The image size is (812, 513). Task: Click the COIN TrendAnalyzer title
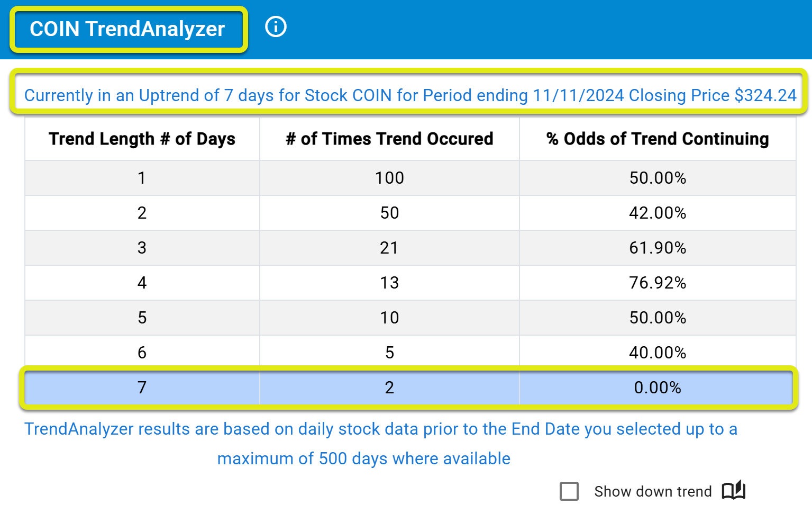[x=127, y=29]
